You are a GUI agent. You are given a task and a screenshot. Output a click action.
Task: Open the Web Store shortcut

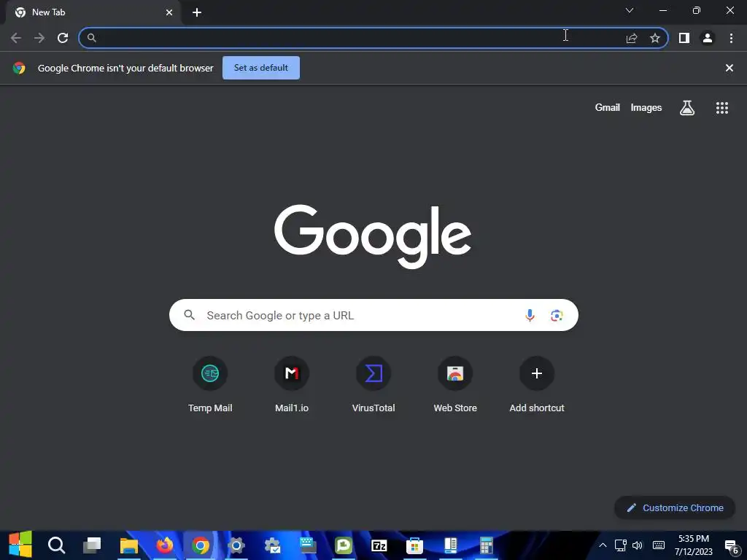(455, 386)
